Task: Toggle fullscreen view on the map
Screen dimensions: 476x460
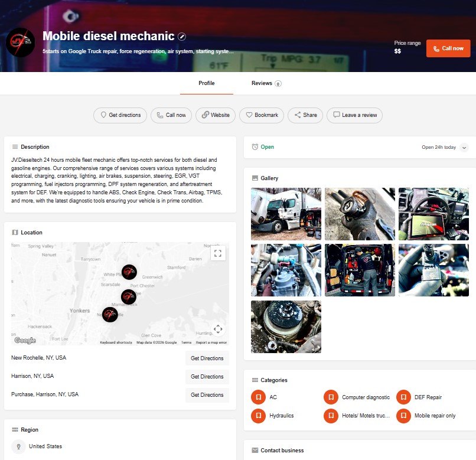Action: 218,253
